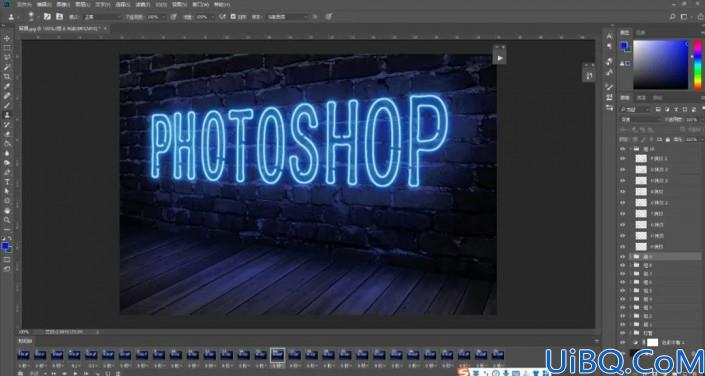Image resolution: width=705 pixels, height=376 pixels.
Task: Select the History Brush tool
Action: (x=7, y=124)
